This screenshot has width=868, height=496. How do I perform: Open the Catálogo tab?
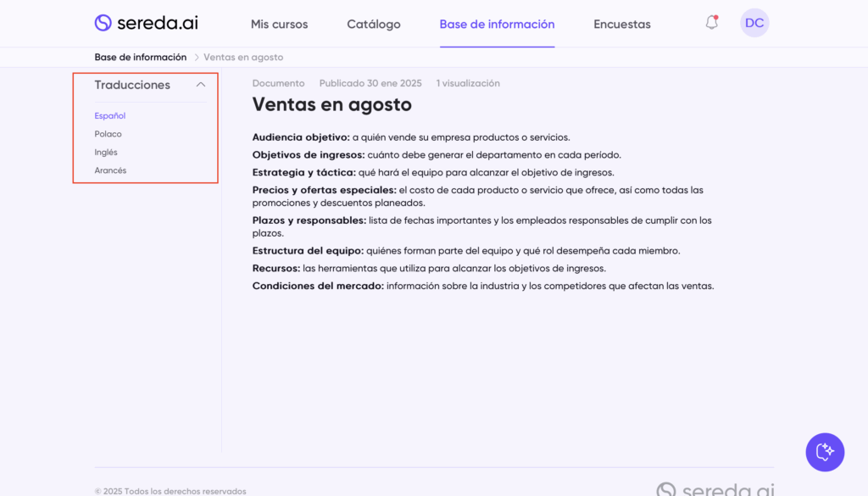[x=373, y=25]
